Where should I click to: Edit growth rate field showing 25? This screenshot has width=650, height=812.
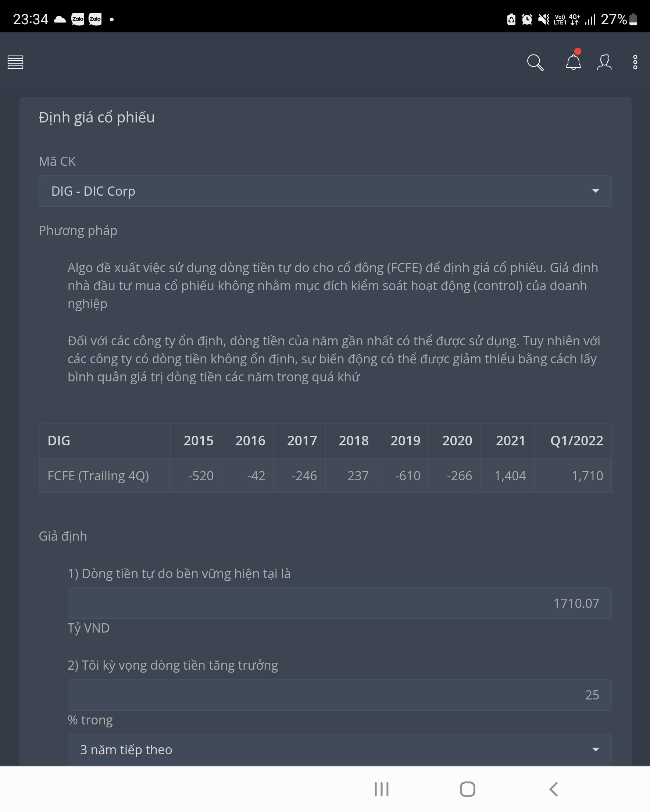click(339, 694)
